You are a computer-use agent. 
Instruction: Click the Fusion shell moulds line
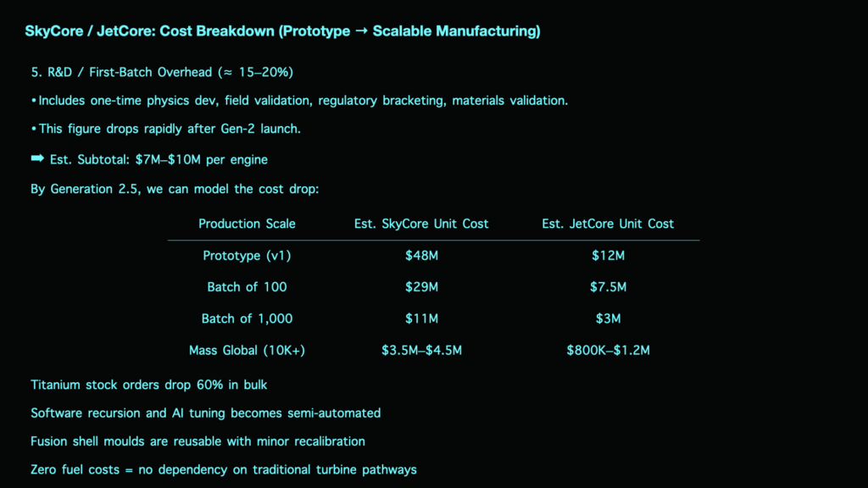198,441
